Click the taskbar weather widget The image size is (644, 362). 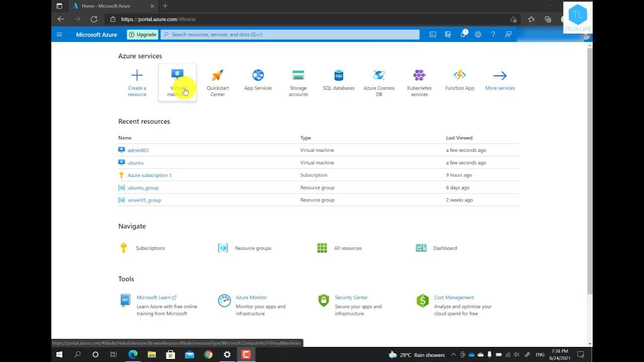(417, 354)
